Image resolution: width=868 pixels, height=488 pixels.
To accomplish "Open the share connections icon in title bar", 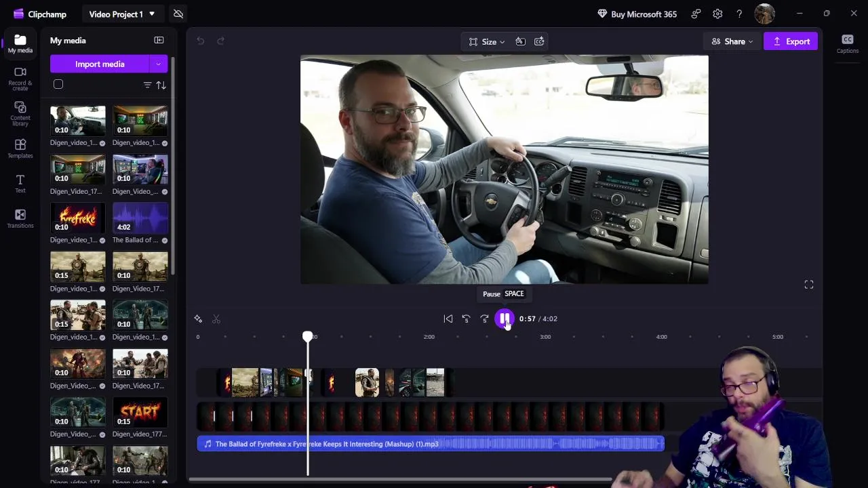I will click(696, 14).
